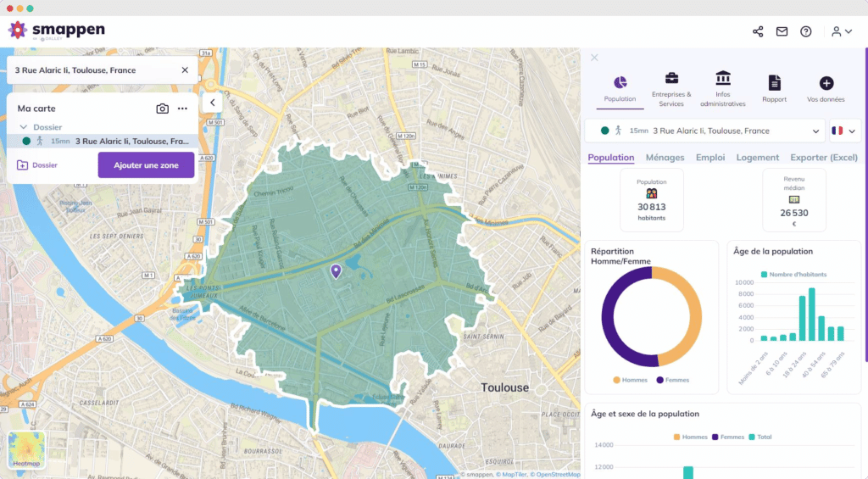Clear the address search field
Viewport: 868px width, 479px height.
185,70
